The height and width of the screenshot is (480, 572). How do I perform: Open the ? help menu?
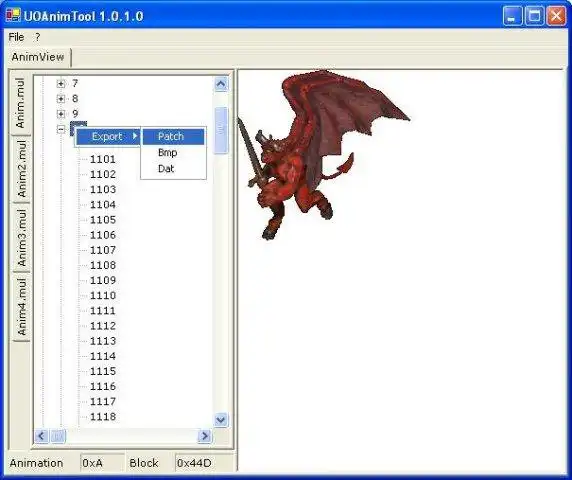(x=37, y=37)
